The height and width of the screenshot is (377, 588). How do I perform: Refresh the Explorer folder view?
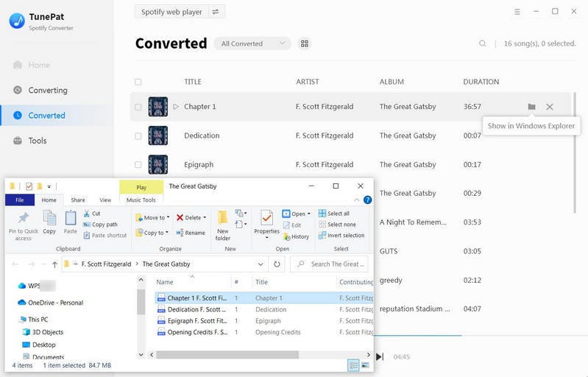277,264
